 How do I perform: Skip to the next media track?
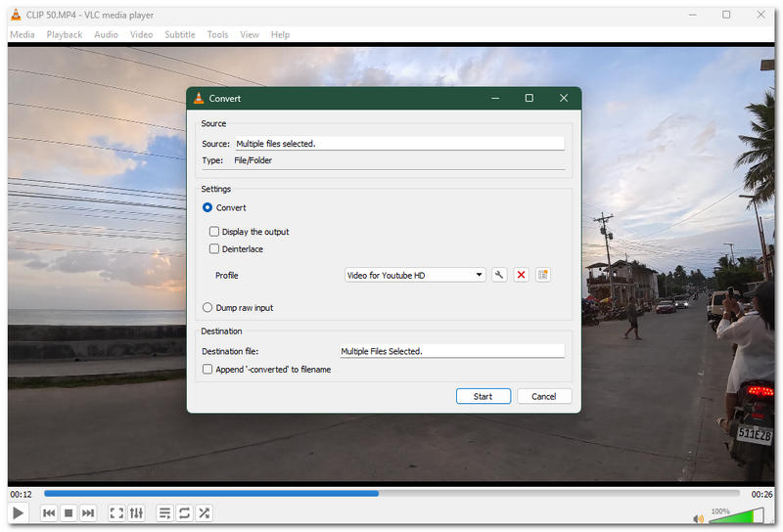(88, 512)
